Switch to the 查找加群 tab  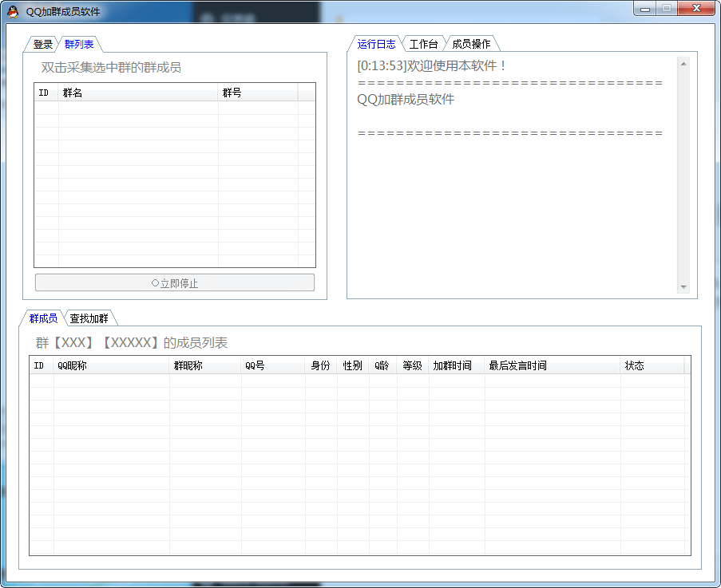tap(89, 318)
